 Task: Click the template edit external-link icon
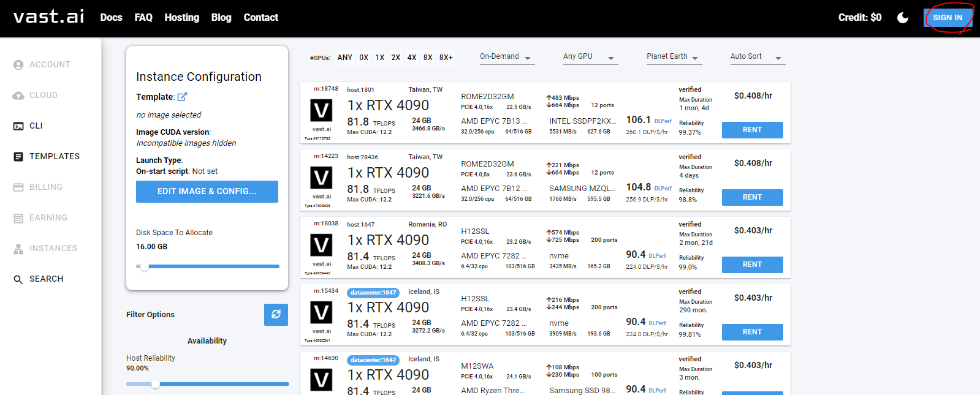tap(182, 97)
